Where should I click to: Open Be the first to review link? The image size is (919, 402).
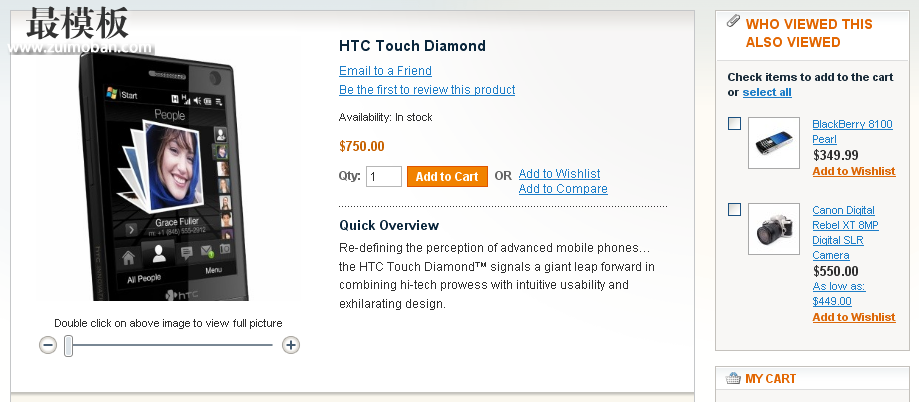point(427,90)
